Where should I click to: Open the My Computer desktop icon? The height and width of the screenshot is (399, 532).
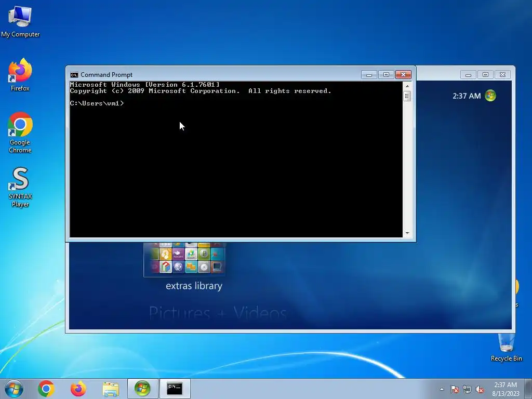pos(20,22)
